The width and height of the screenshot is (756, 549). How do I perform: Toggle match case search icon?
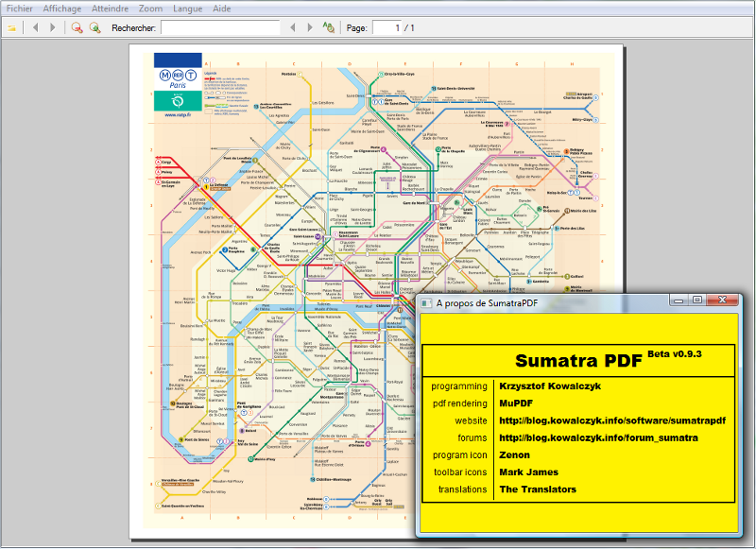[329, 27]
